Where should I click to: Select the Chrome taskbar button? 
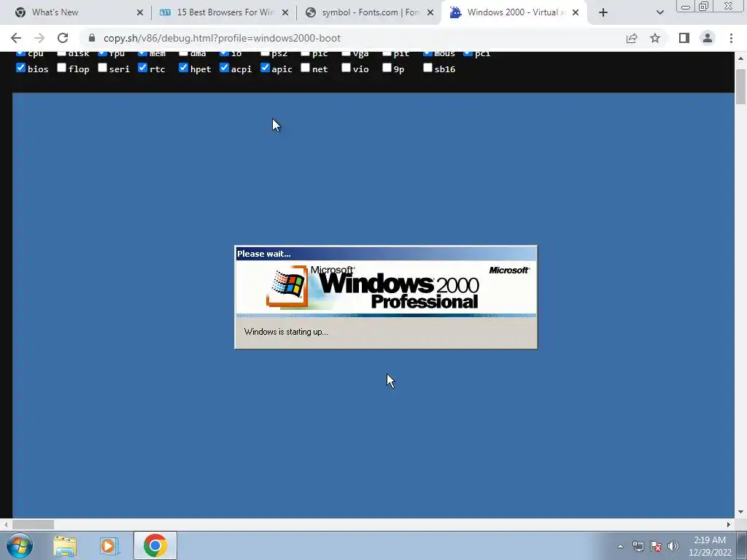[x=155, y=545]
